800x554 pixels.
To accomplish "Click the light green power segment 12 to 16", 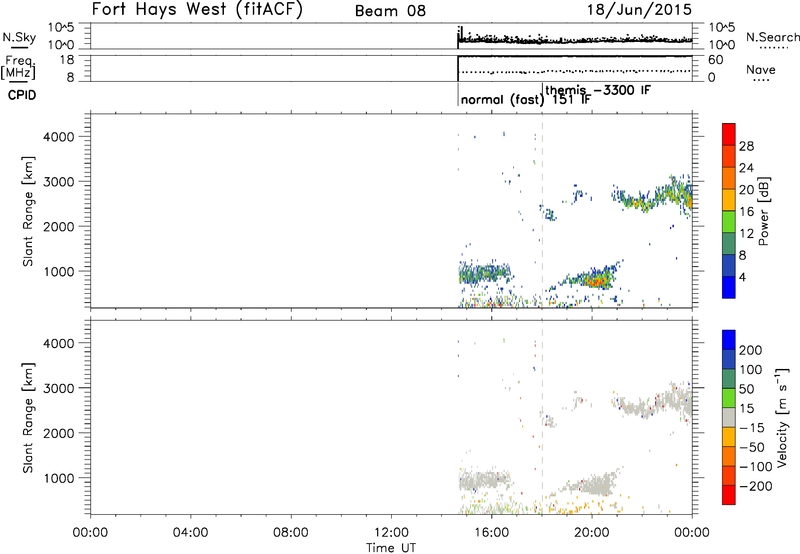I will (x=729, y=222).
